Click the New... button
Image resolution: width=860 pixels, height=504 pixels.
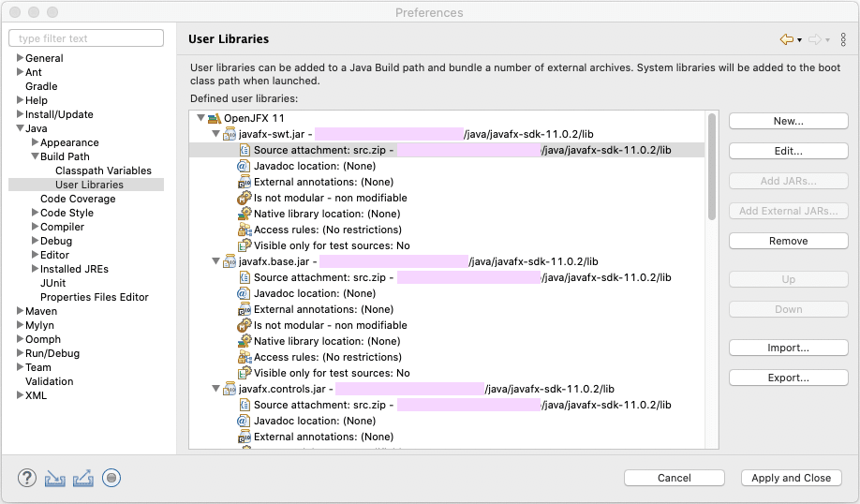[788, 121]
